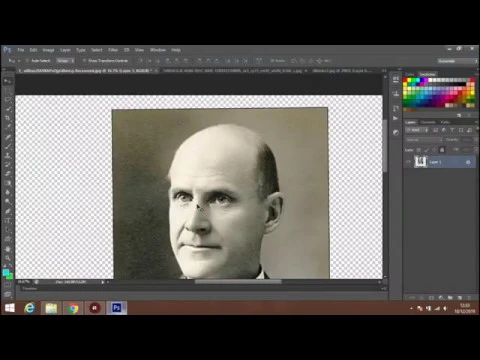Select the Gradient tool

8,183
